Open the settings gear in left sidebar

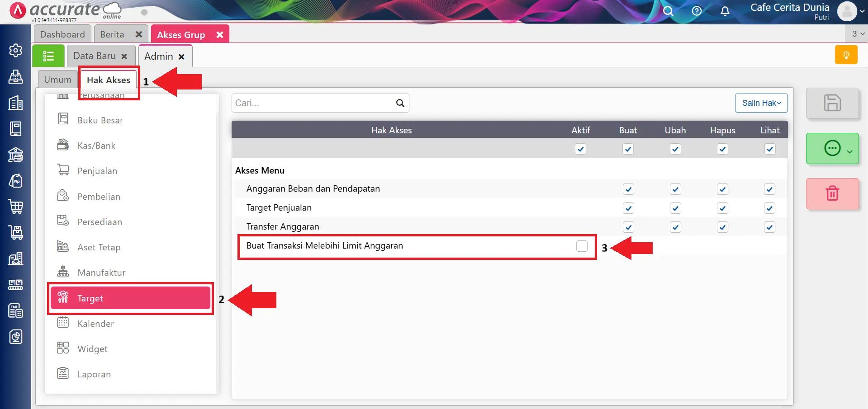coord(16,51)
